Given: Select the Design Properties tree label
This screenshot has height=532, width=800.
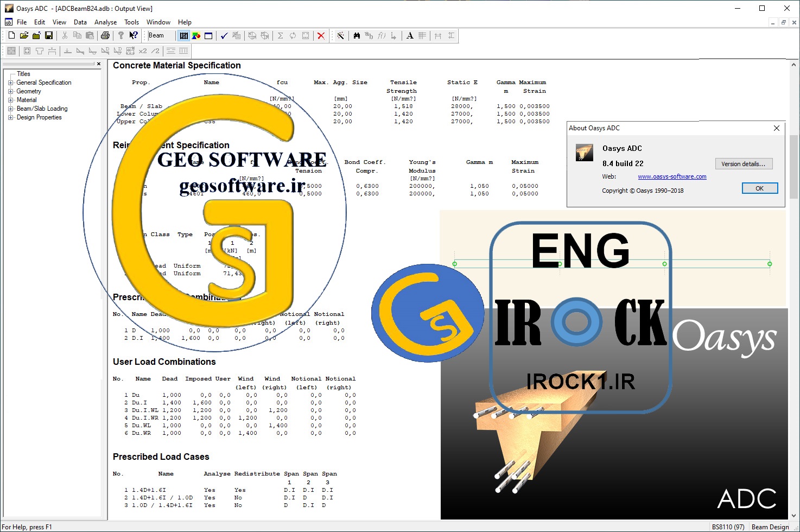Looking at the screenshot, I should (x=39, y=117).
